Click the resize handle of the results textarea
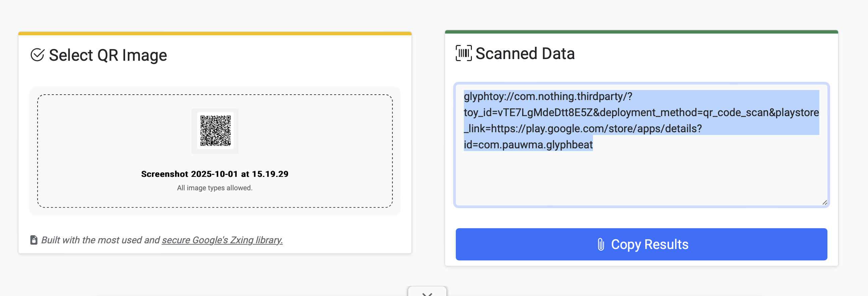This screenshot has width=868, height=296. pyautogui.click(x=824, y=202)
